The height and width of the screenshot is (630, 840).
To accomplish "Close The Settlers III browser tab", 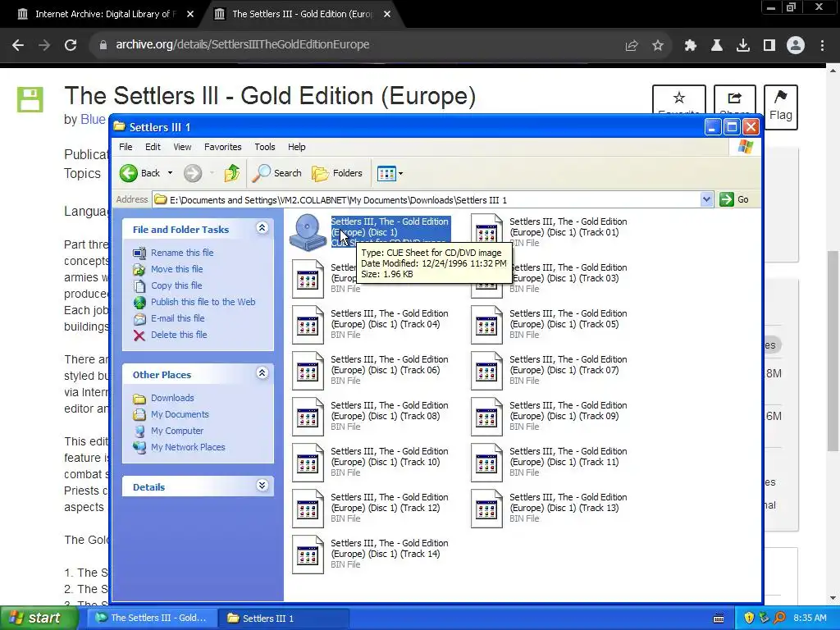I will tap(387, 14).
